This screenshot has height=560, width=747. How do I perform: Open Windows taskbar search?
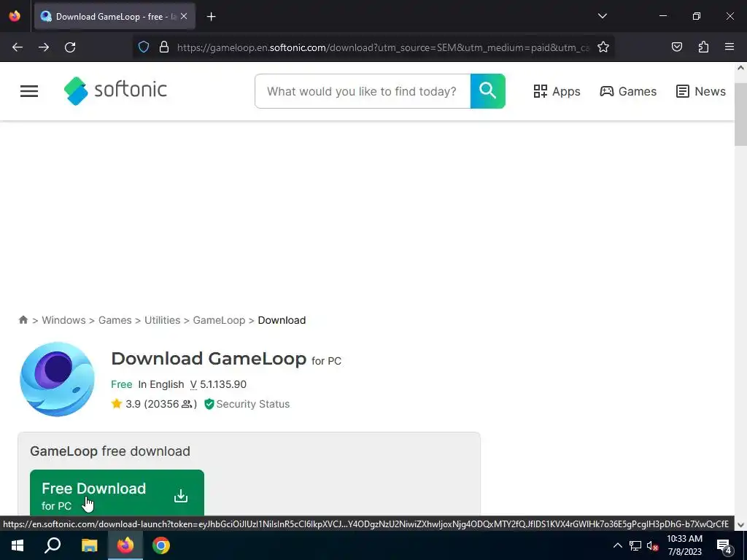click(53, 545)
